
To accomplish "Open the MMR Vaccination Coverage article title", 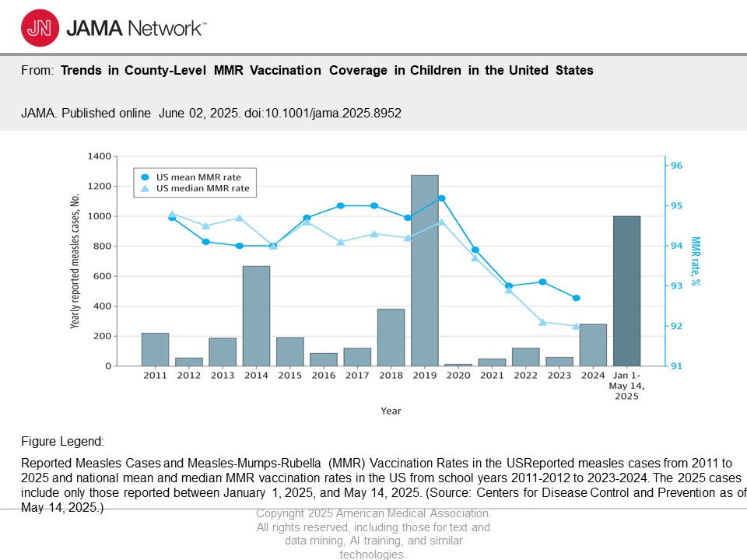I will [x=327, y=71].
